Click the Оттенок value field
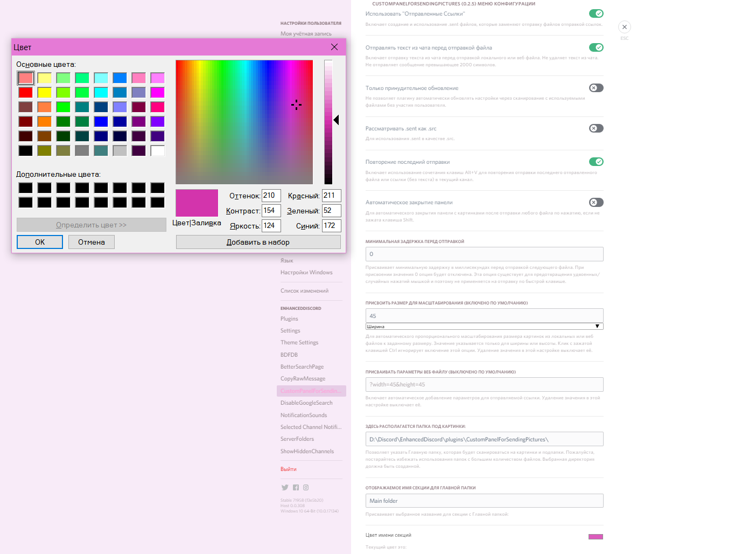The width and height of the screenshot is (756, 554). pos(271,196)
